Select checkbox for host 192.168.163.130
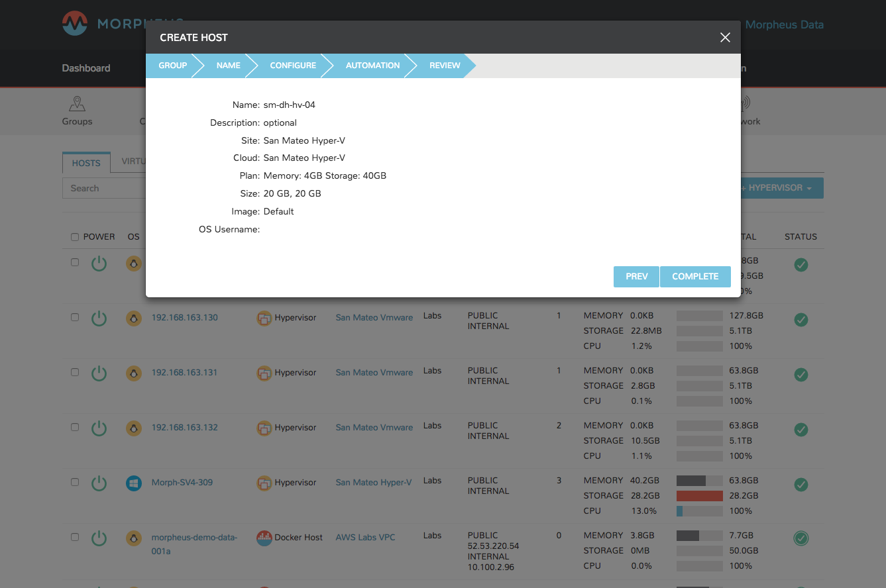The width and height of the screenshot is (886, 588). click(x=75, y=317)
